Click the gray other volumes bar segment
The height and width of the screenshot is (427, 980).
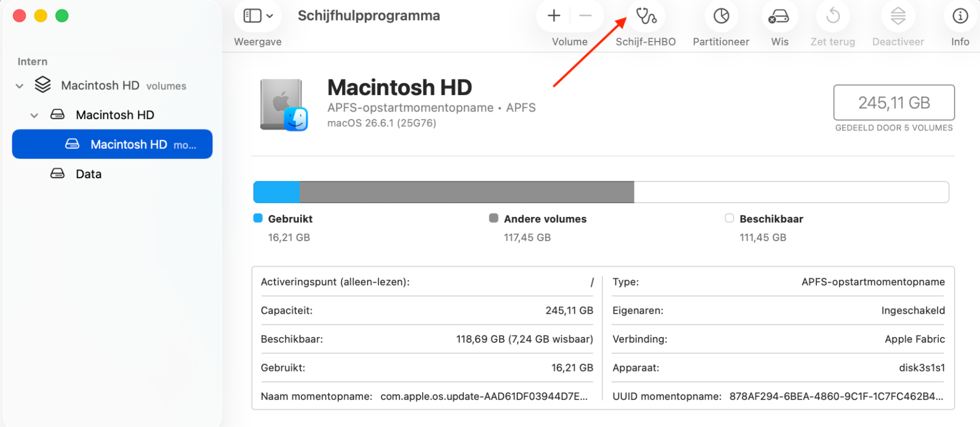tap(467, 192)
